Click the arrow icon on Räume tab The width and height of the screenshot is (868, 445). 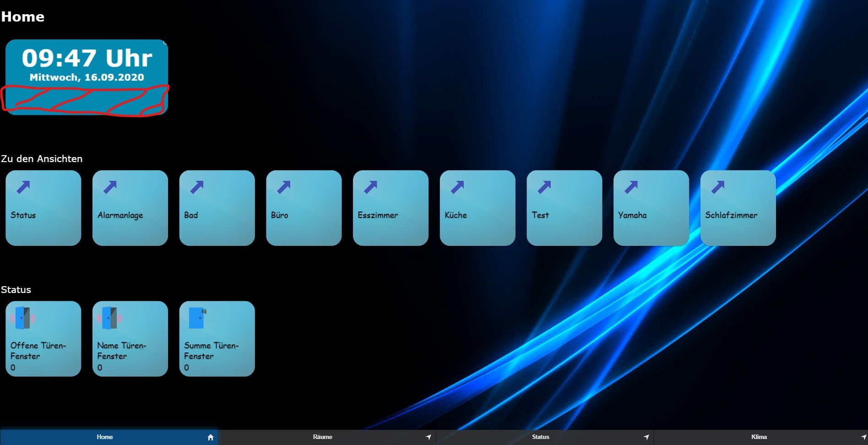click(x=429, y=437)
